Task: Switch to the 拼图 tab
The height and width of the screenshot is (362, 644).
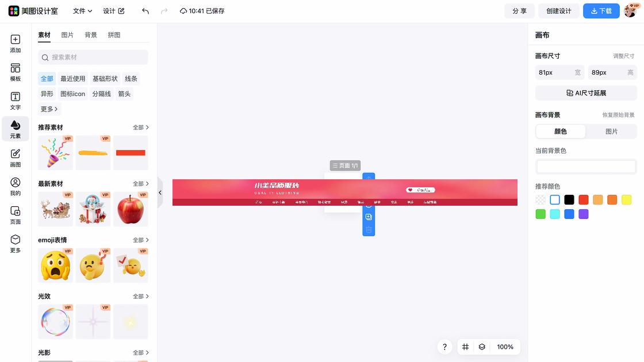Action: (x=114, y=35)
